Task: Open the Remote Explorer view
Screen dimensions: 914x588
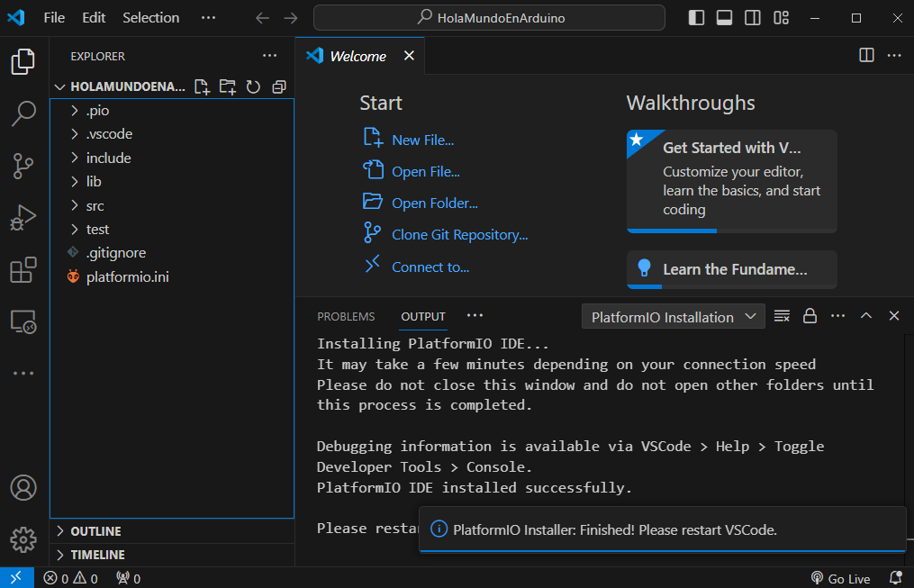Action: tap(23, 321)
